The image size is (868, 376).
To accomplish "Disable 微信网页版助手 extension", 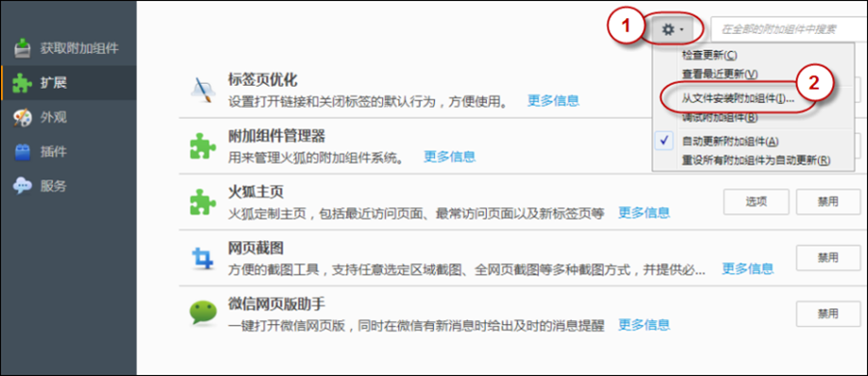I will [x=828, y=313].
